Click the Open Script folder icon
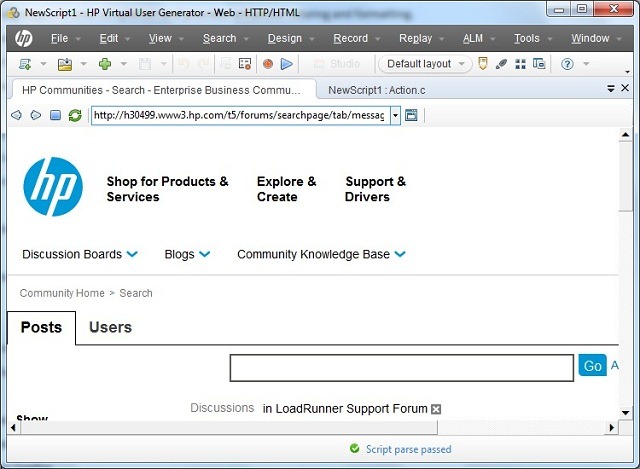The width and height of the screenshot is (640, 469). tap(65, 64)
